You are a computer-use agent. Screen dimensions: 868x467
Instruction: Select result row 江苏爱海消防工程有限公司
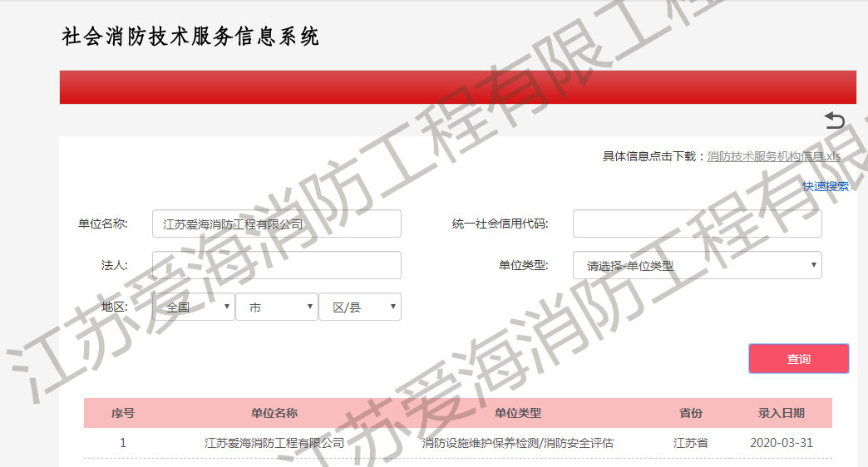coord(458,443)
